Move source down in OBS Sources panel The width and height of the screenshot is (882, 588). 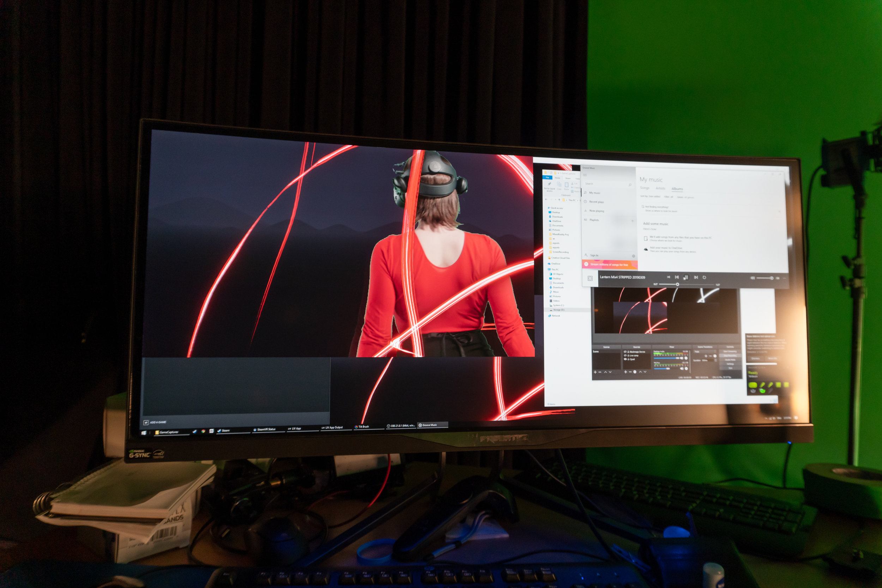645,372
